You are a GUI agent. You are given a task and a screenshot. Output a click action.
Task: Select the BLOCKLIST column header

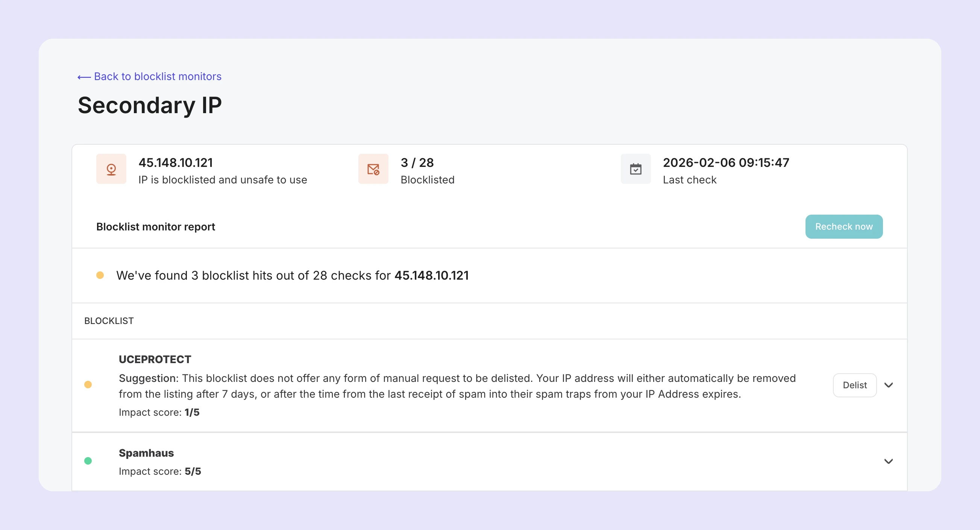click(x=109, y=321)
